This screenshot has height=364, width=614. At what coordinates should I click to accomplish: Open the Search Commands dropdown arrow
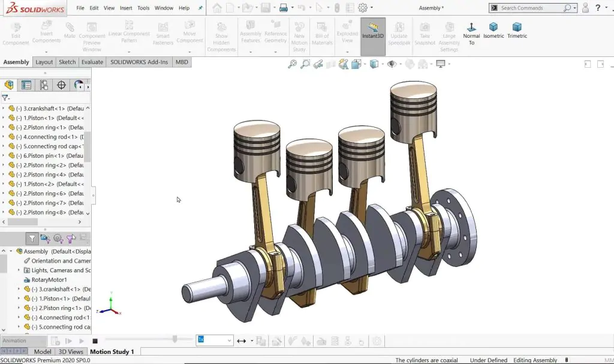tap(574, 8)
